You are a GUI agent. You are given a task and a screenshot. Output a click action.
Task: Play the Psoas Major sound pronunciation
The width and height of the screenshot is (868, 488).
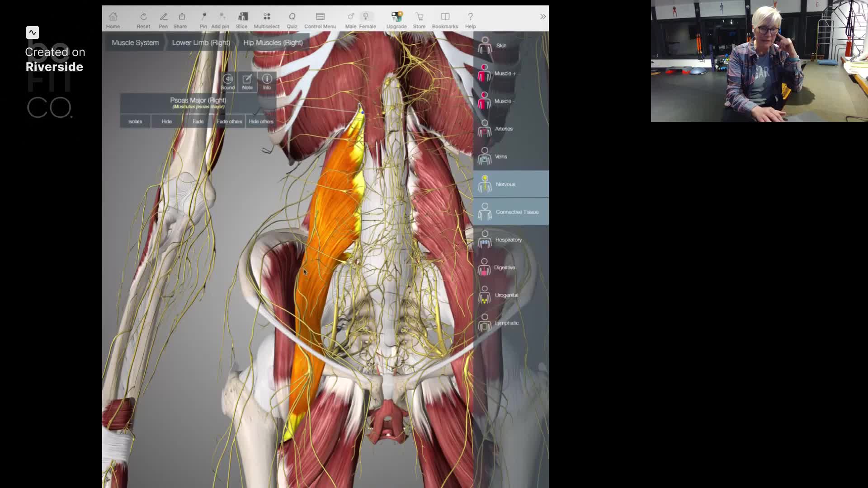coord(228,81)
